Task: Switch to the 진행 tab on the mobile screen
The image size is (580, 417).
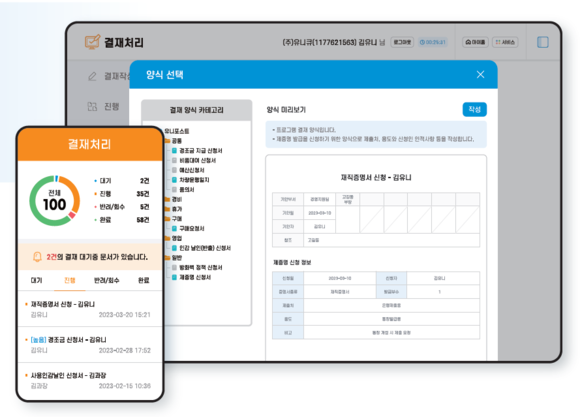Action: (x=70, y=280)
